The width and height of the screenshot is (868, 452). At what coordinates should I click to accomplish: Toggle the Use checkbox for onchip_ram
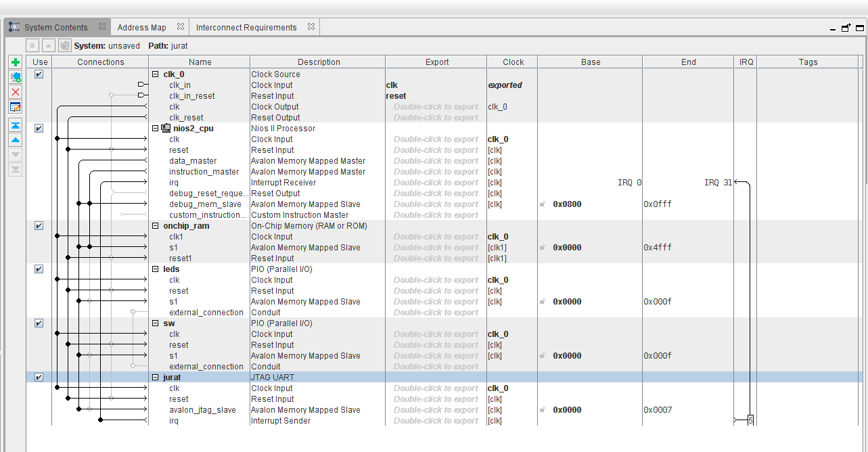click(x=39, y=226)
